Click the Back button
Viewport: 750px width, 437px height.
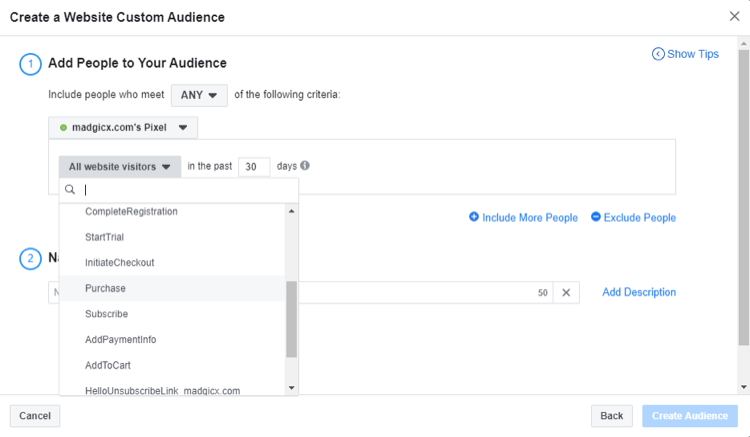[x=611, y=416]
